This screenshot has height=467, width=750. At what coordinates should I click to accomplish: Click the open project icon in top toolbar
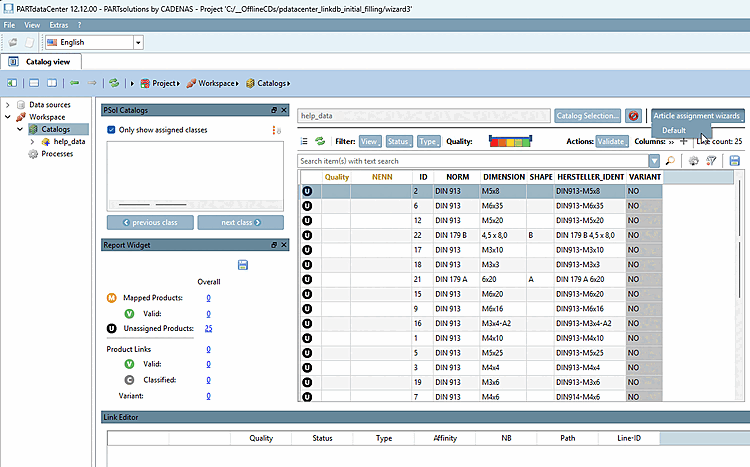(x=13, y=43)
